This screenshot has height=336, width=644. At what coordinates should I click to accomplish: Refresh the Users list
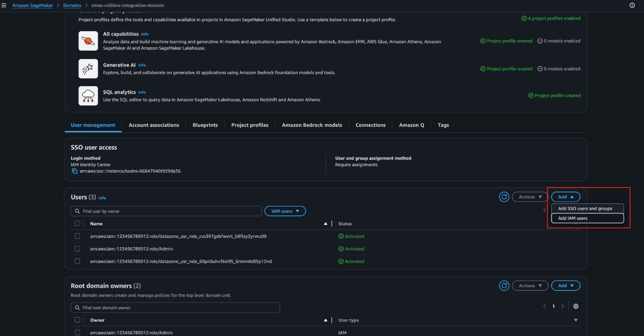(x=504, y=197)
